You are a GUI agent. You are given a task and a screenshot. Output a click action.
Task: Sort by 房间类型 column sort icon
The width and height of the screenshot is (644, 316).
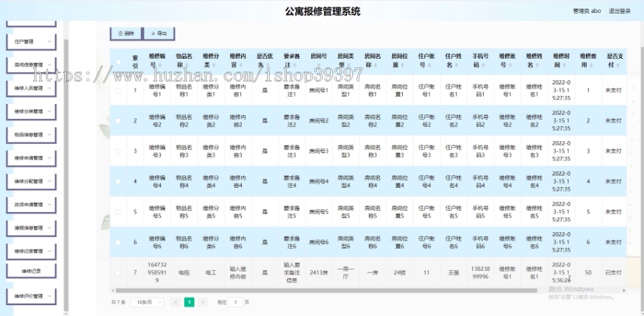point(348,65)
